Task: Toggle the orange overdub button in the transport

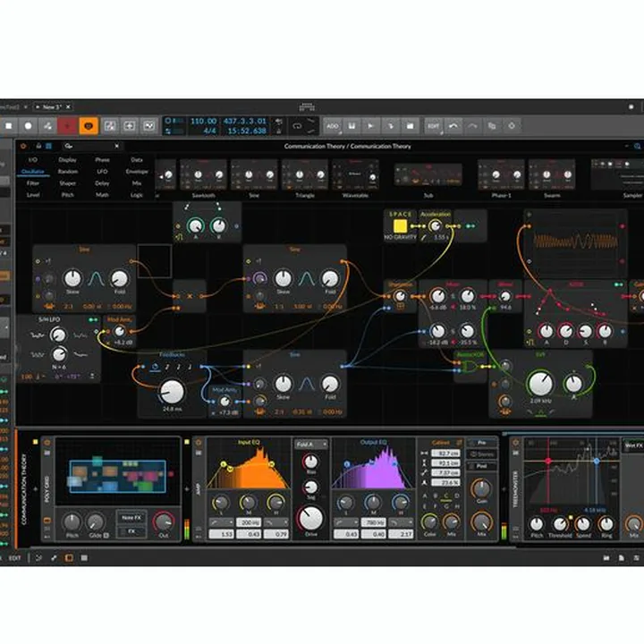Action: [x=89, y=126]
